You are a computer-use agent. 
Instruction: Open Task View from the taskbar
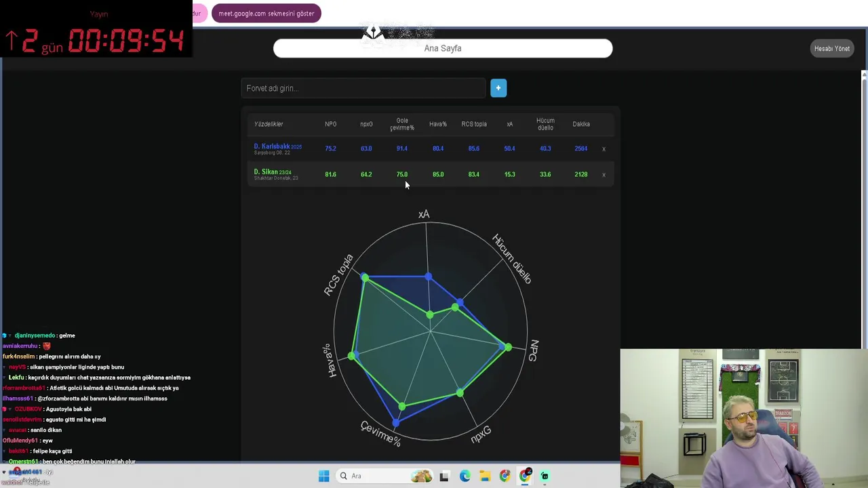(x=444, y=476)
